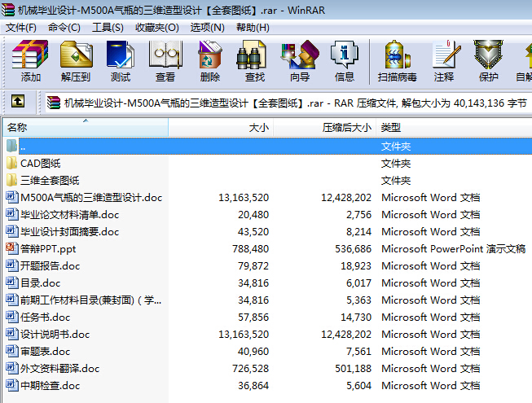Click size value 788,480
The height and width of the screenshot is (403, 532).
[x=250, y=249]
